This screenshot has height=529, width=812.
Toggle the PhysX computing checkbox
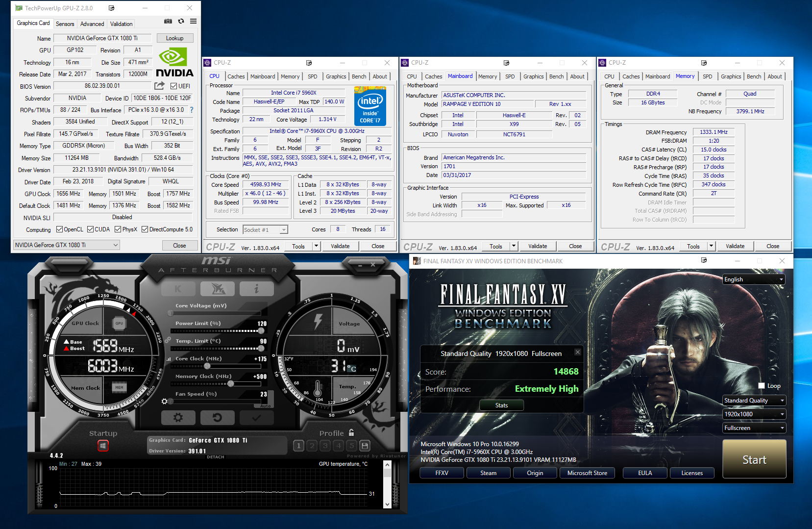(118, 229)
